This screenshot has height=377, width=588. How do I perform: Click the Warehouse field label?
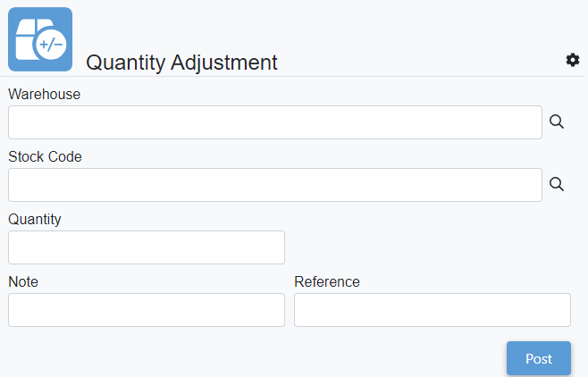[45, 94]
